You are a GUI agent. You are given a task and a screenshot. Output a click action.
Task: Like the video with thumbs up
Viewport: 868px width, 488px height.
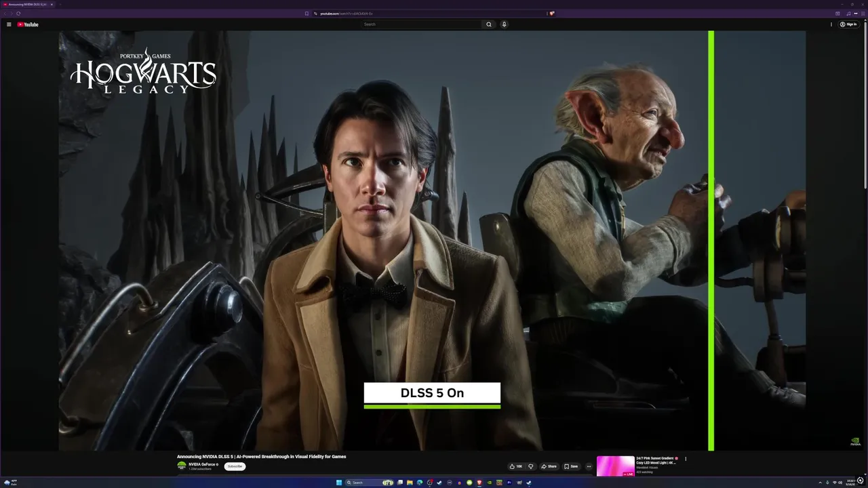516,466
